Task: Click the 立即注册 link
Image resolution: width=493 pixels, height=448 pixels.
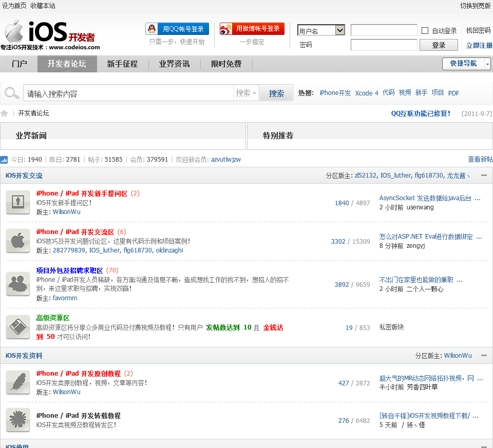Action: point(479,45)
